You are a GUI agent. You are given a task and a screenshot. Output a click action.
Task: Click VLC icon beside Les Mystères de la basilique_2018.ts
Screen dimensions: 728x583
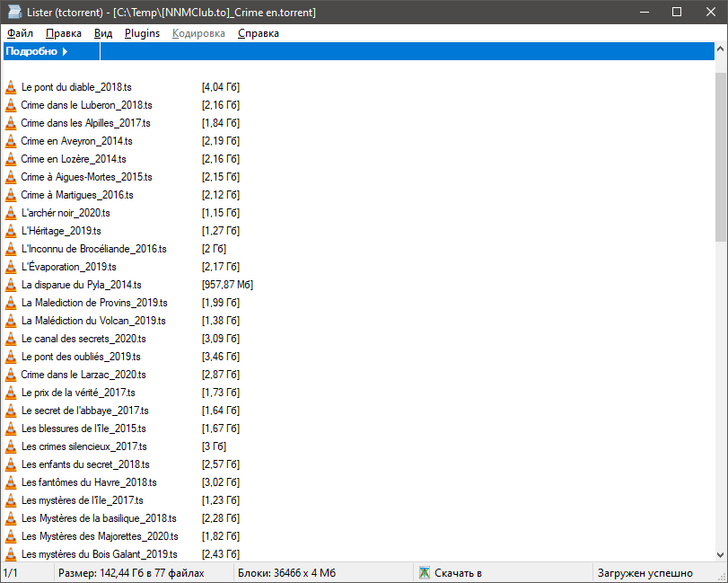[x=11, y=518]
